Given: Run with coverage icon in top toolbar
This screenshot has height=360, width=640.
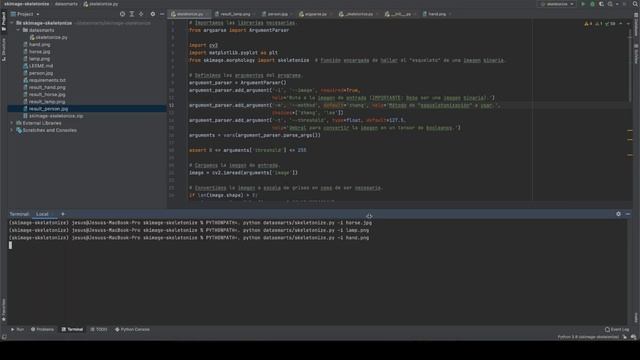Looking at the screenshot, I should point(601,4).
